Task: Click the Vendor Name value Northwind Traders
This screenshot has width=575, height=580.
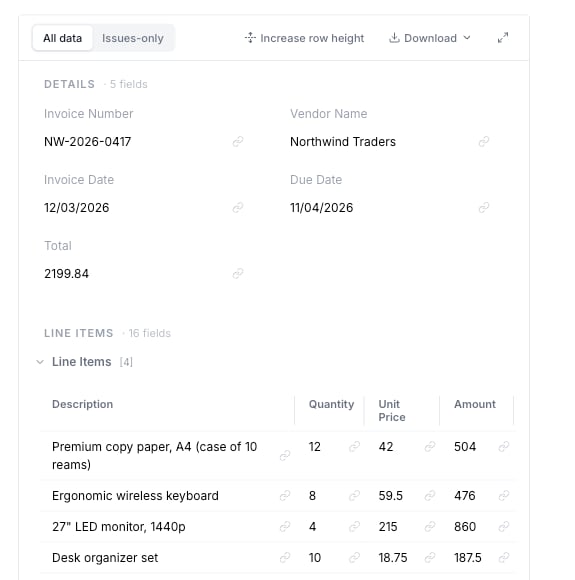Action: [343, 142]
